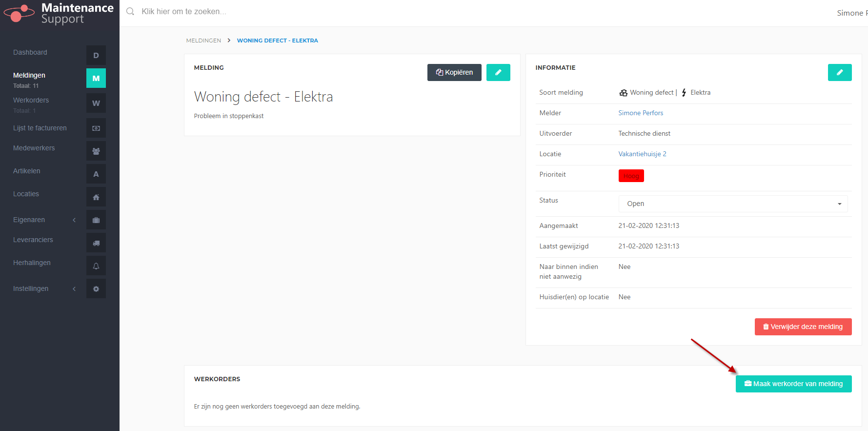Screen dimensions: 868x431
Task: Click the Simone user name at top right
Action: (x=852, y=13)
